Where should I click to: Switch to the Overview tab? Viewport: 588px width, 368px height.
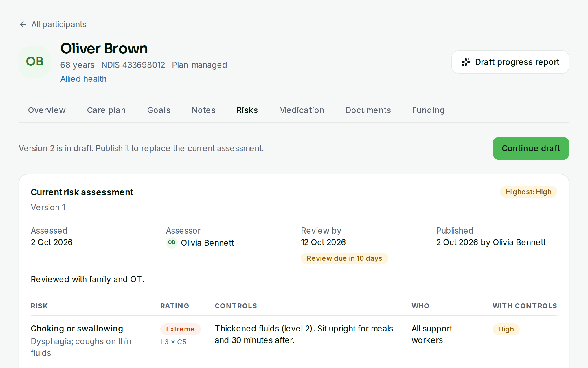pos(47,110)
